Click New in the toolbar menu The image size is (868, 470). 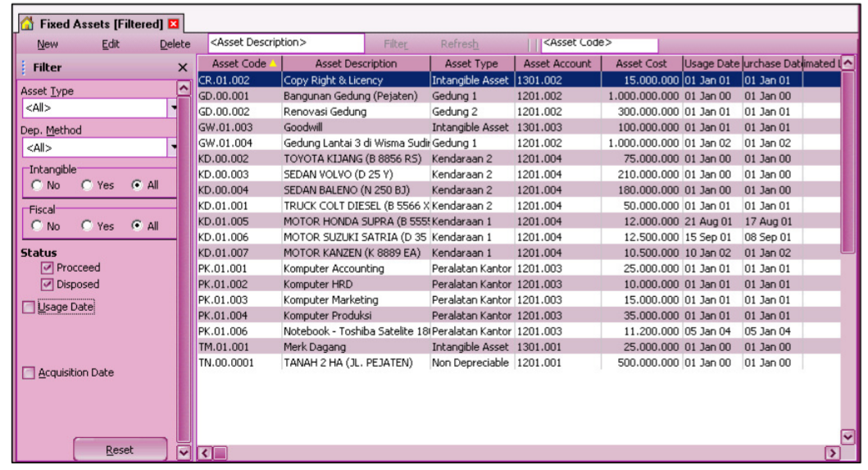tap(48, 44)
